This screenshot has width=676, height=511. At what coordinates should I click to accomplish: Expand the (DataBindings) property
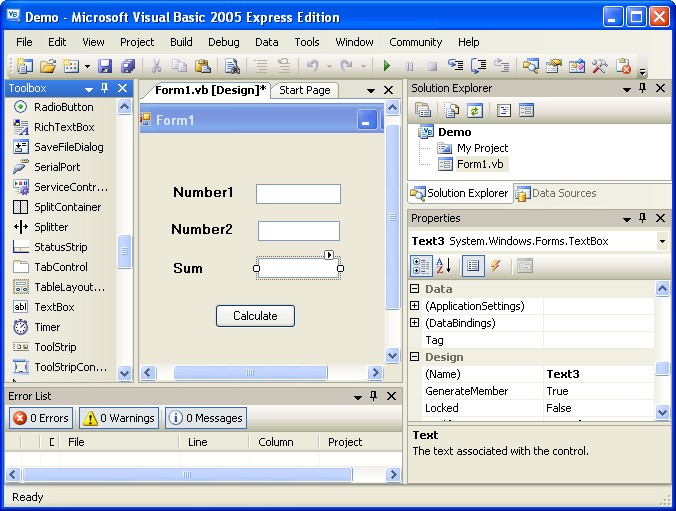[414, 323]
